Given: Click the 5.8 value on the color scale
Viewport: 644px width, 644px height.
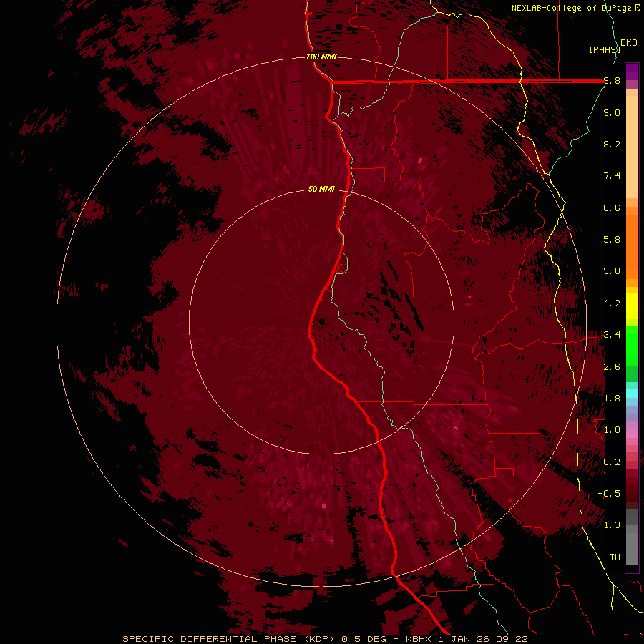Looking at the screenshot, I should point(612,240).
